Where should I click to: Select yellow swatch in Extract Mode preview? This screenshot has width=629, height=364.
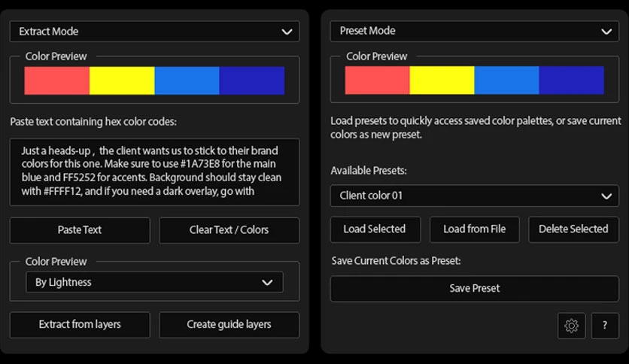pyautogui.click(x=122, y=80)
